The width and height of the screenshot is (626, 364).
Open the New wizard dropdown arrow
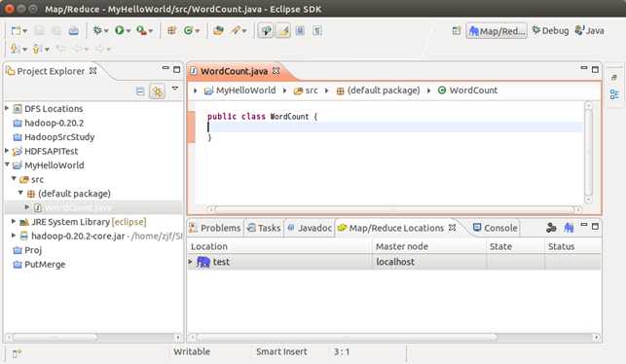tap(24, 31)
